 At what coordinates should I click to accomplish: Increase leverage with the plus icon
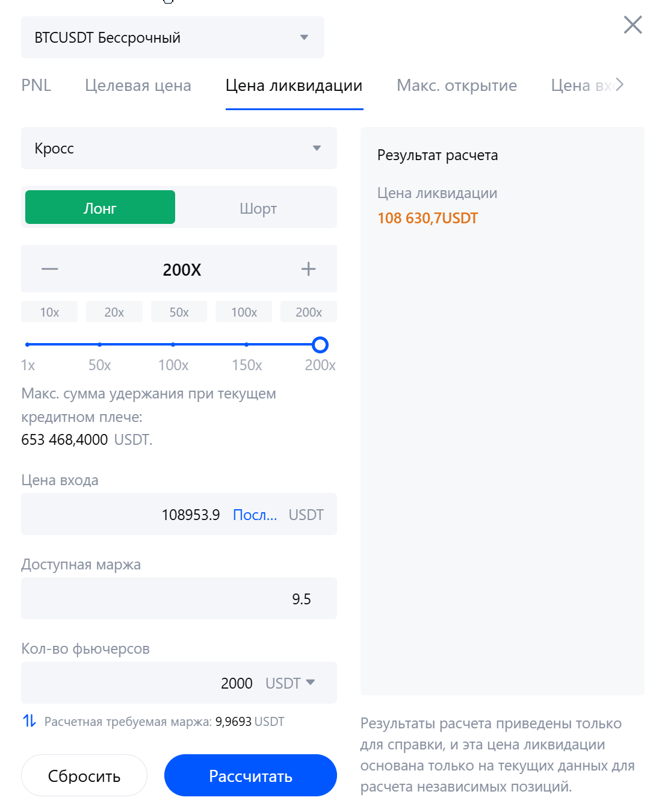[308, 269]
